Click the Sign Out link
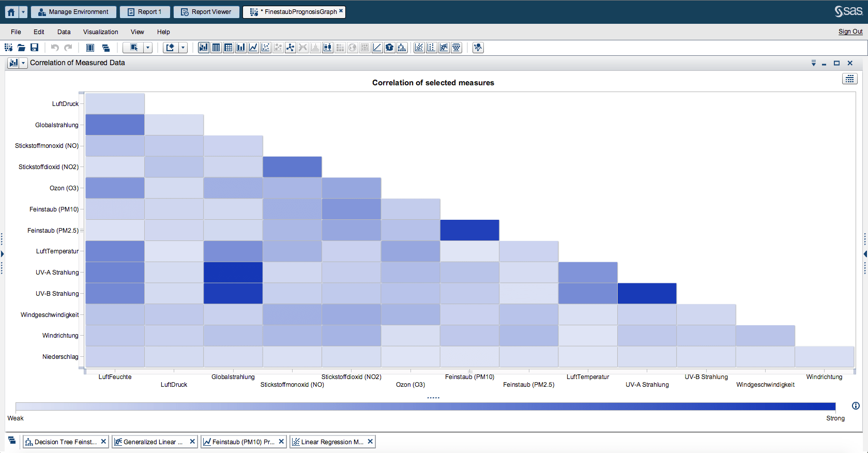The height and width of the screenshot is (453, 868). [x=850, y=32]
